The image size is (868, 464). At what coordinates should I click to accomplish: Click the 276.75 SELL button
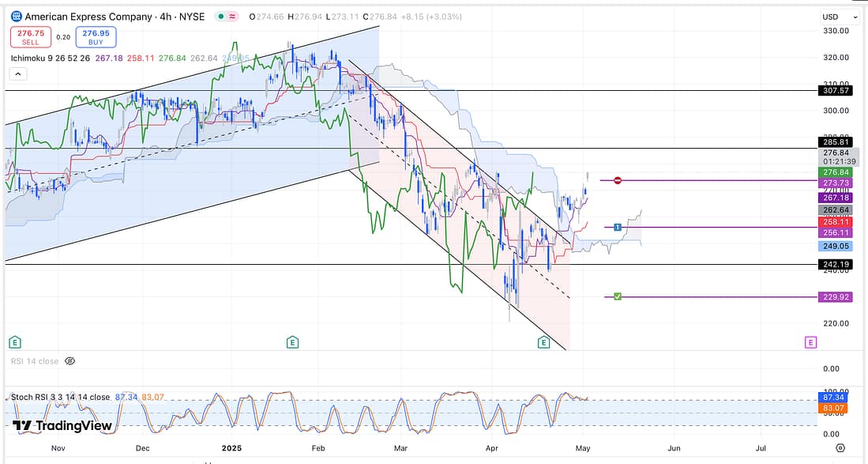tap(31, 37)
